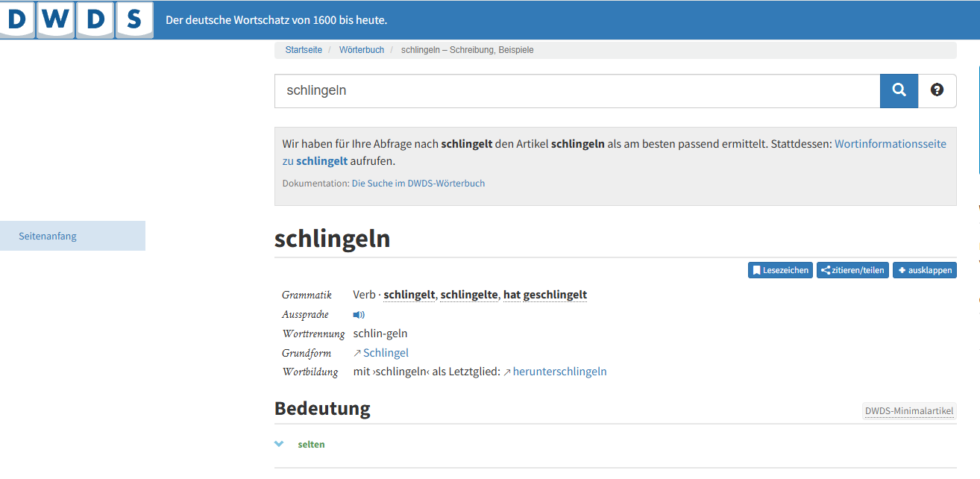The image size is (980, 479).
Task: Open Die Suche im DWDS-Wörterbuch documentation
Action: (x=418, y=183)
